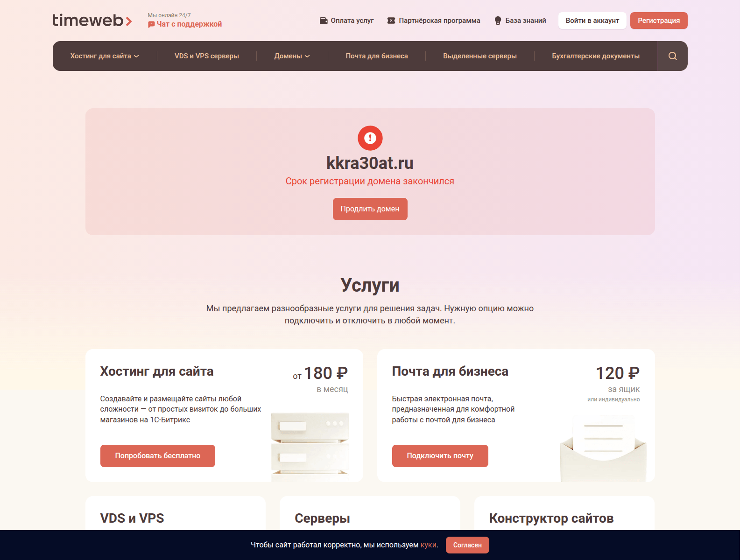This screenshot has height=560, width=747.
Task: Open the search magnifier icon
Action: pyautogui.click(x=672, y=56)
